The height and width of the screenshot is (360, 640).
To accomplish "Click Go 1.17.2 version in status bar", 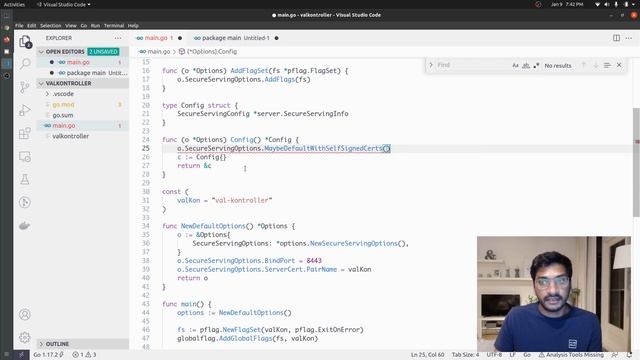I will pyautogui.click(x=48, y=355).
